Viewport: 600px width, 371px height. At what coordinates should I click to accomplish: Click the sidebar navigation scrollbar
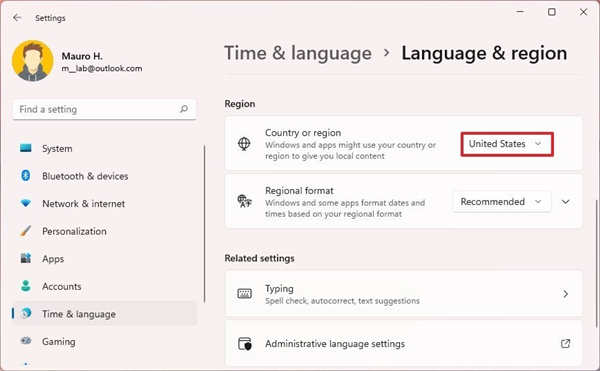(x=204, y=224)
